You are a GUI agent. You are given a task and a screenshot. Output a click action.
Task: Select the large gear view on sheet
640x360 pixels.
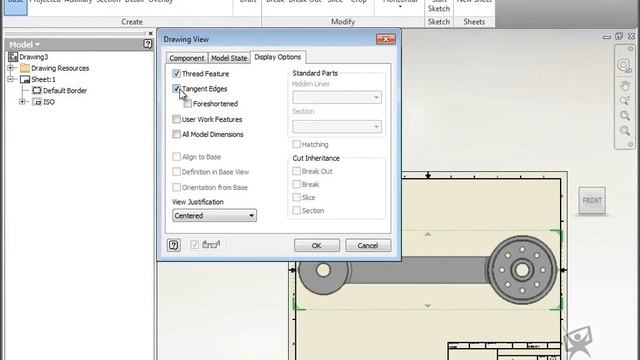[x=522, y=270]
